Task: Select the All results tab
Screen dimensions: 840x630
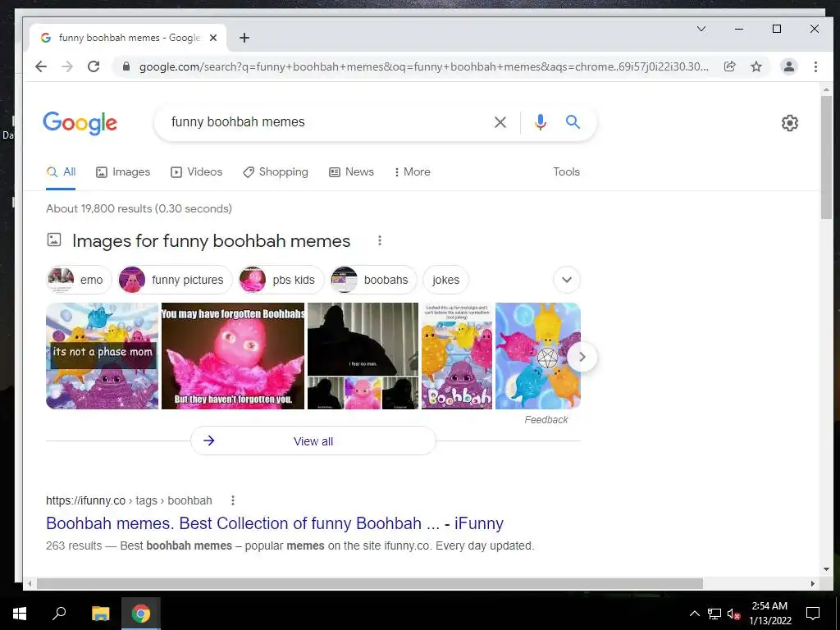Action: 61,172
